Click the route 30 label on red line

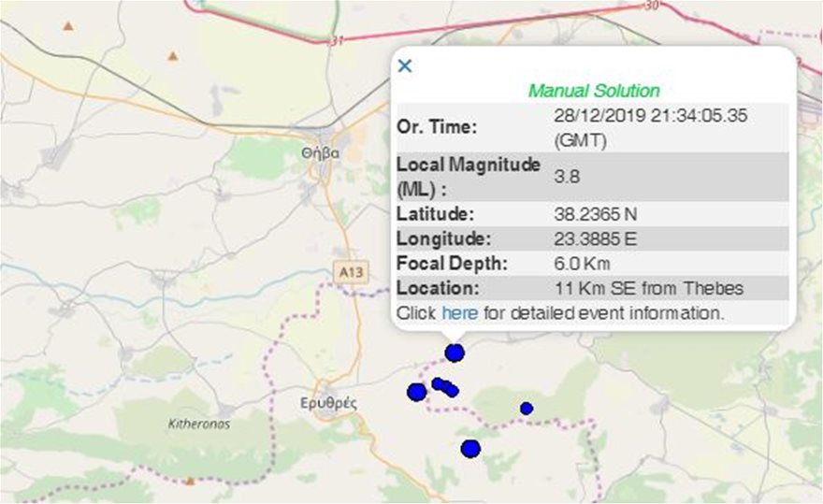(652, 5)
